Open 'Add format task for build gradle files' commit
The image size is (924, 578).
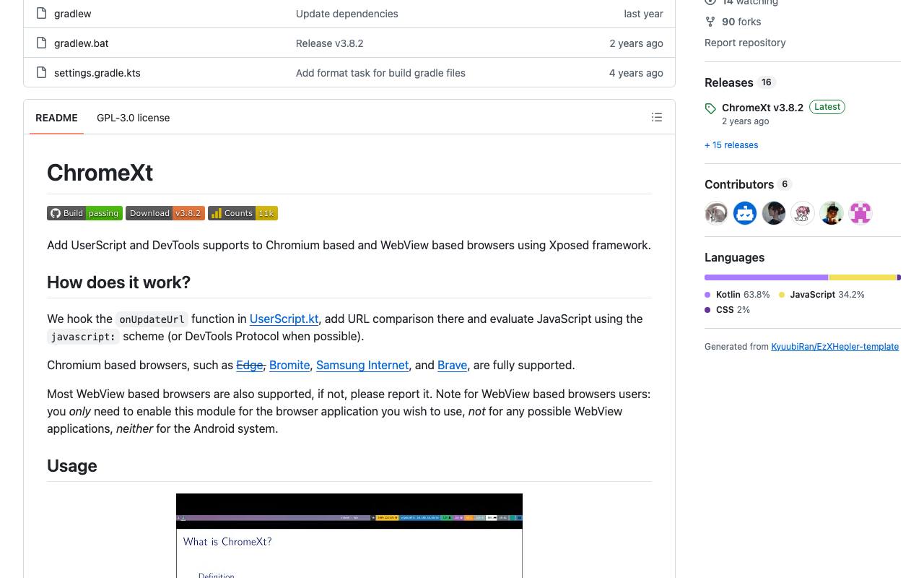(x=380, y=73)
